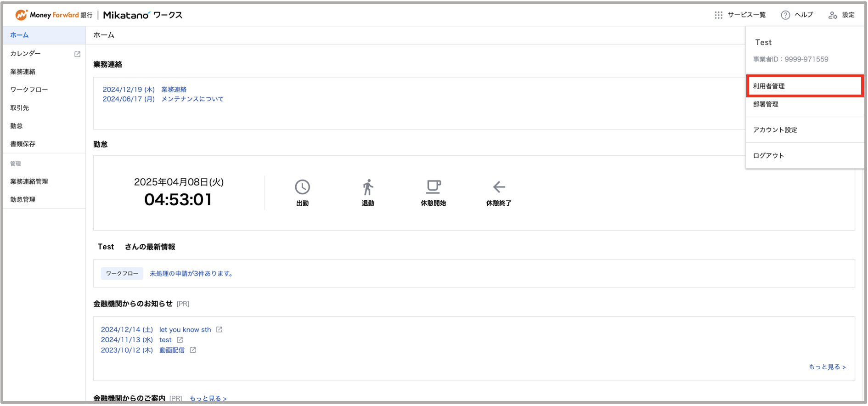The width and height of the screenshot is (868, 406).
Task: Click もっと見る under the 金融機関からのお知らせ list
Action: 827,367
